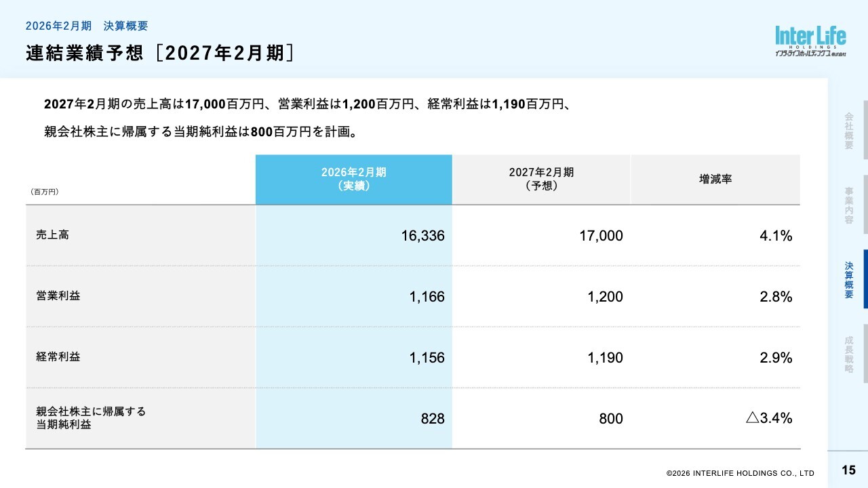The image size is (868, 488).
Task: Click the 営業利益 row label
Action: tap(58, 296)
